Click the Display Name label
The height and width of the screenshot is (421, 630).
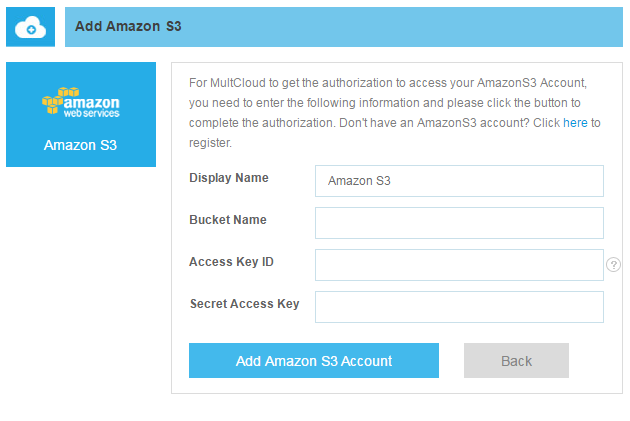click(x=229, y=178)
